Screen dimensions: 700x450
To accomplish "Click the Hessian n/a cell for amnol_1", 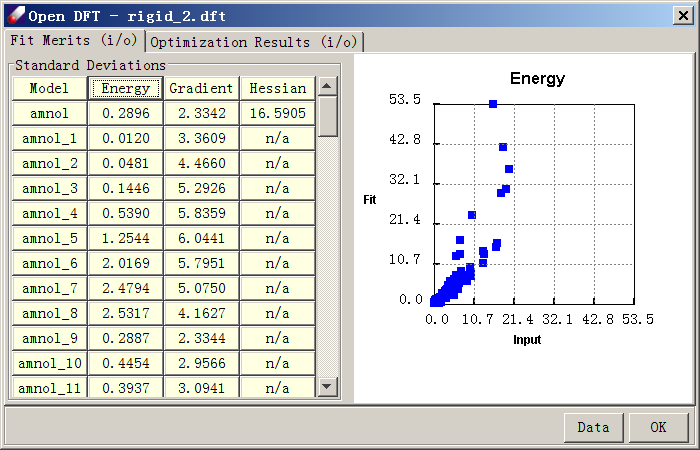I will click(278, 138).
